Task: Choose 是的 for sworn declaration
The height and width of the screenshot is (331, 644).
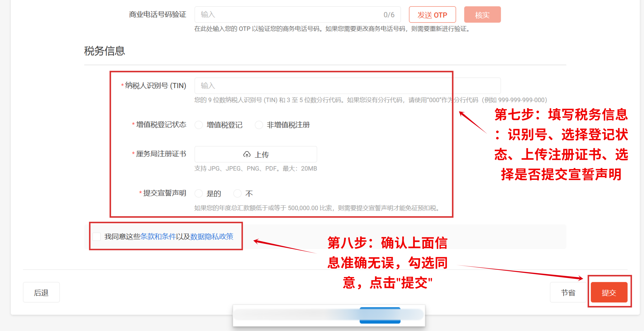Action: tap(199, 193)
